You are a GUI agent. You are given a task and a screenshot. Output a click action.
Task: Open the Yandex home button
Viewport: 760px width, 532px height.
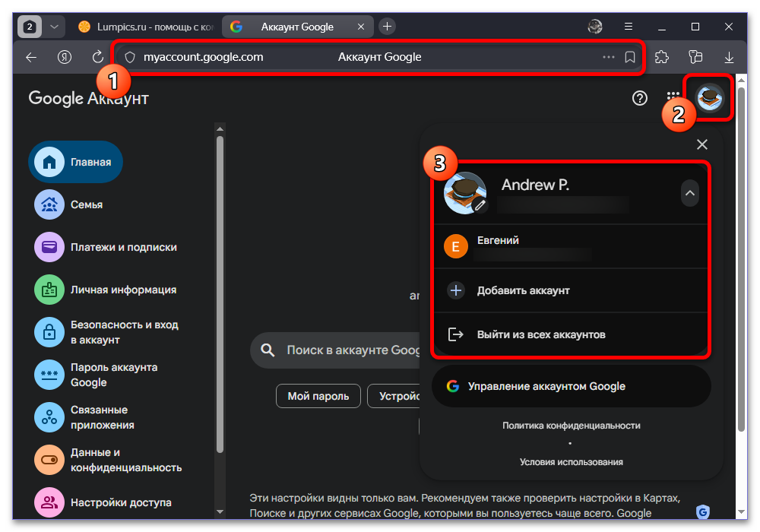coord(65,57)
